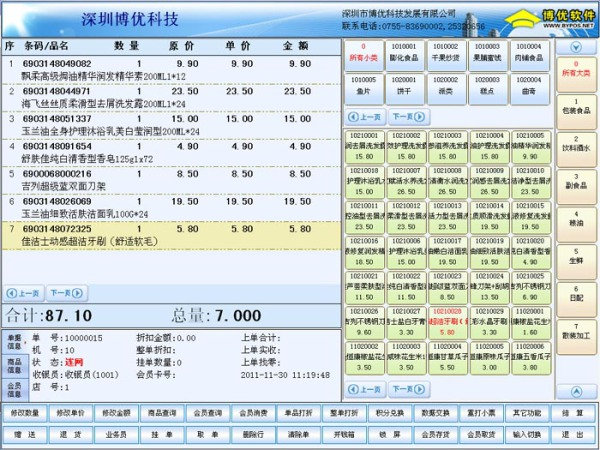
Task: Select major category 6 日配
Action: [x=576, y=299]
